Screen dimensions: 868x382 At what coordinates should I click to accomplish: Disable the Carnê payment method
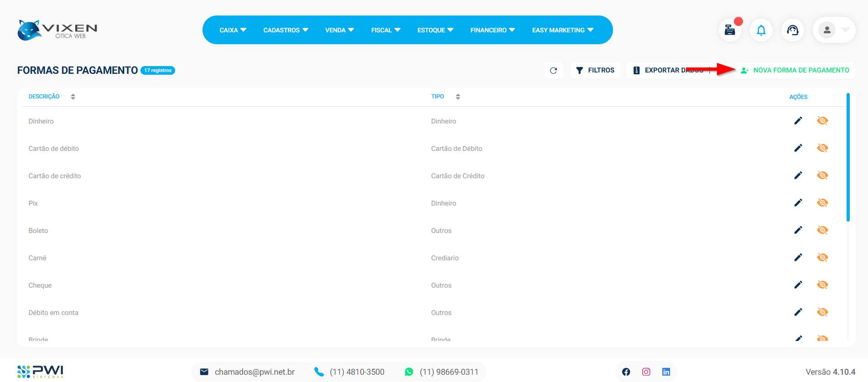822,258
